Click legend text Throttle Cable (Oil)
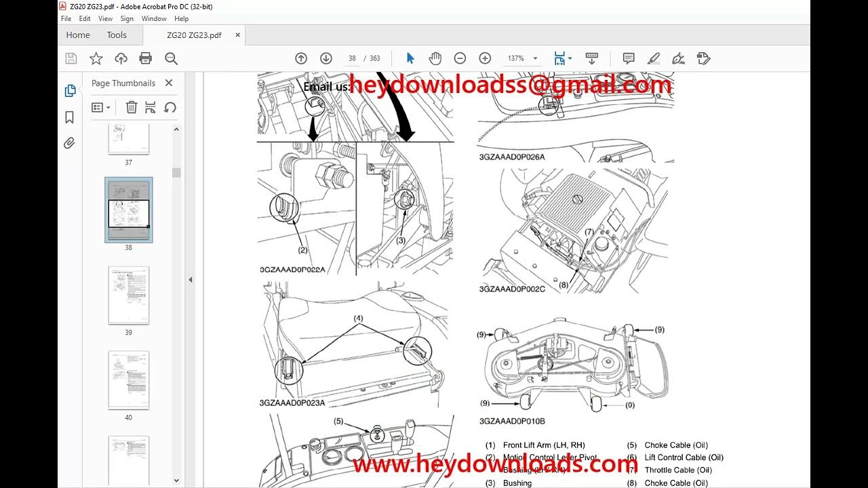The height and width of the screenshot is (488, 868). click(678, 470)
